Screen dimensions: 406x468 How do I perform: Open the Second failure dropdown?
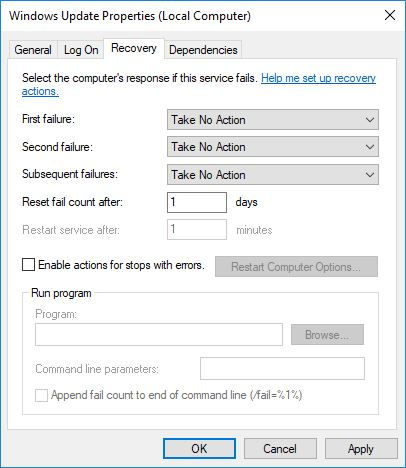(x=273, y=147)
